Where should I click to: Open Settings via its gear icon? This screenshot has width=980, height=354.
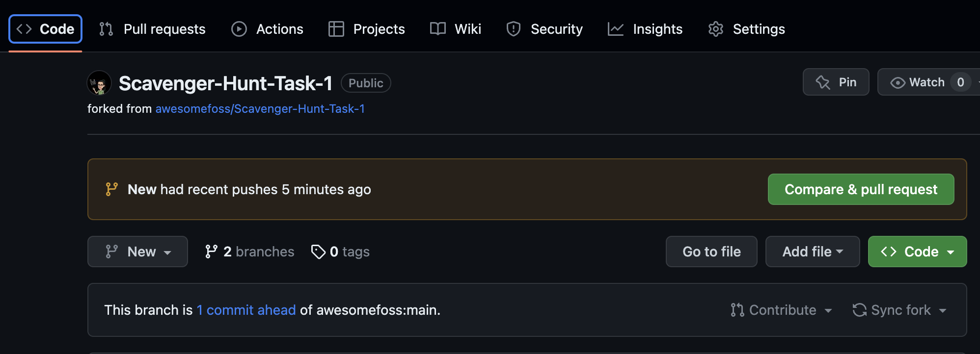point(715,29)
